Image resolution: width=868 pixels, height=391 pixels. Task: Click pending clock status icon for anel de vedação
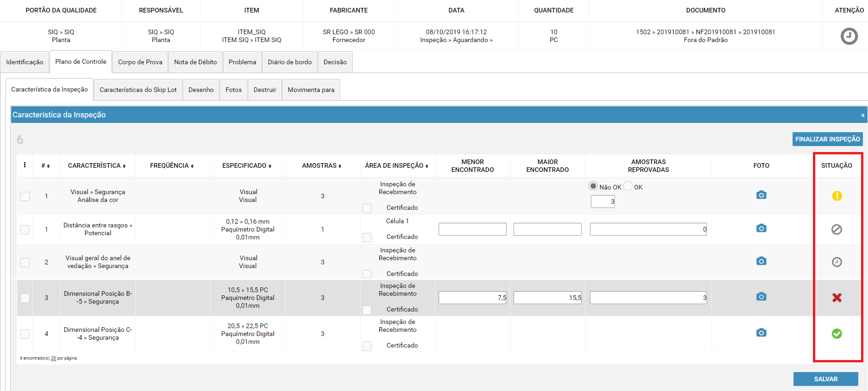(x=837, y=262)
